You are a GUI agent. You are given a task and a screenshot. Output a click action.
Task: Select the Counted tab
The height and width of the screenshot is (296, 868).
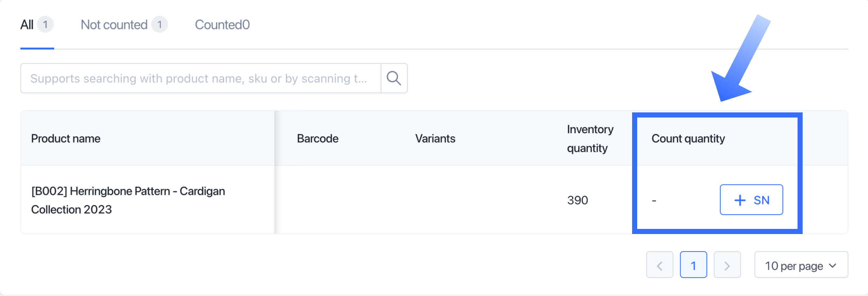(222, 25)
